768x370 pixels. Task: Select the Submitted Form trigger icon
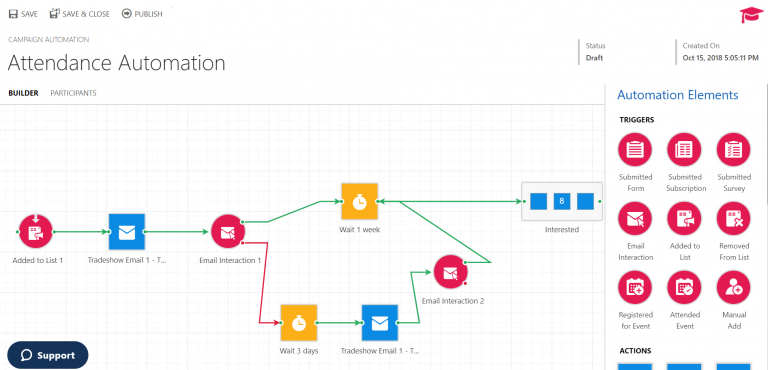(635, 150)
